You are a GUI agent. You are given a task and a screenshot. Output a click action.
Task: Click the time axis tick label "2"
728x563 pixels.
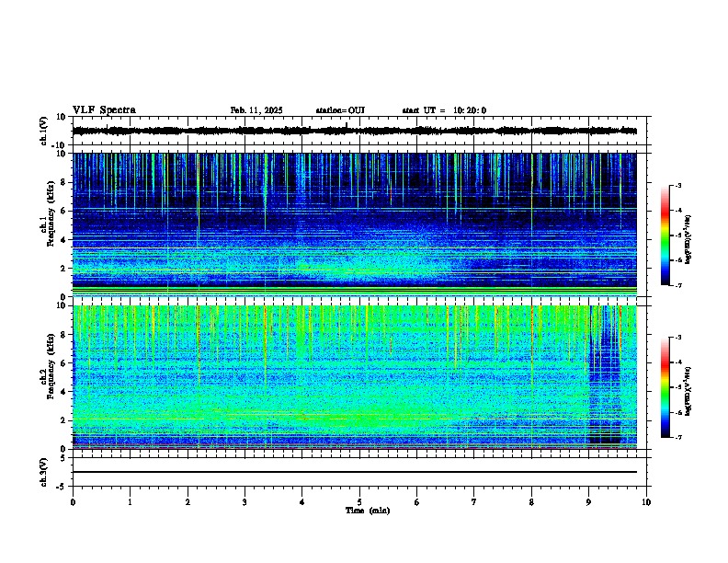tap(188, 502)
